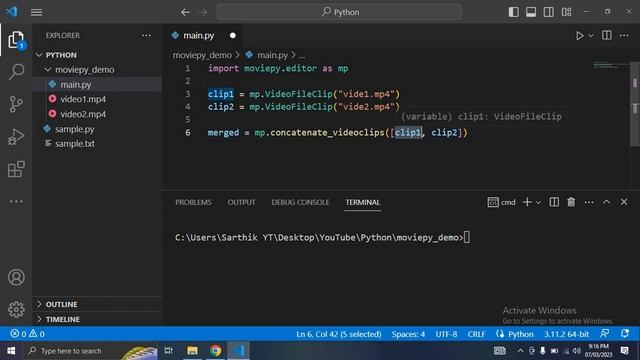Switch to the PROBLEMS panel tab

coord(193,202)
